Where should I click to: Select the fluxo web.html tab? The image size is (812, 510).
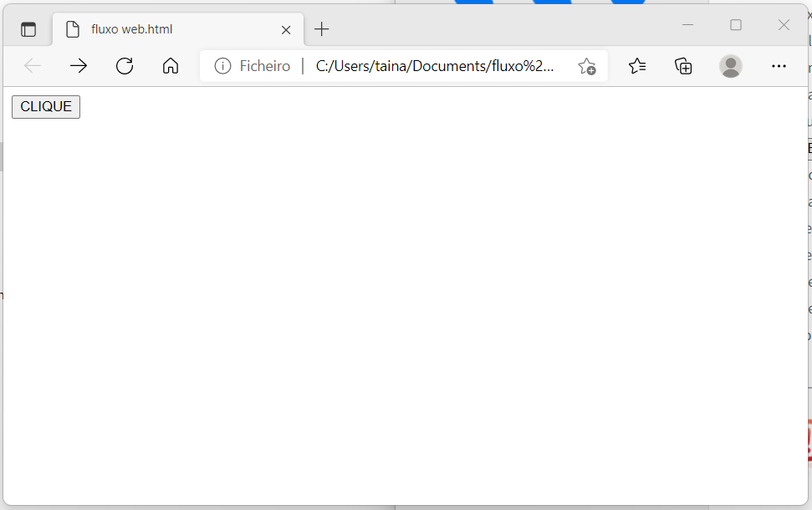click(x=167, y=29)
